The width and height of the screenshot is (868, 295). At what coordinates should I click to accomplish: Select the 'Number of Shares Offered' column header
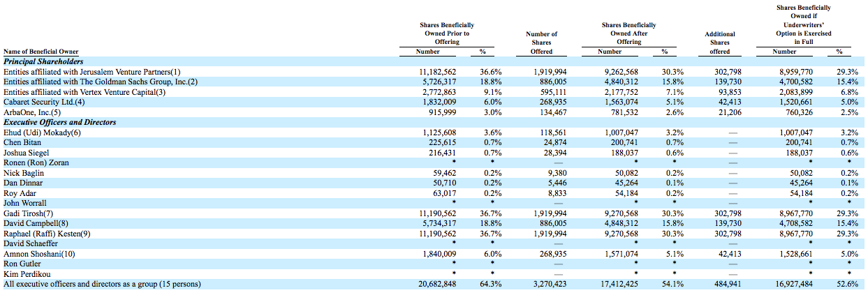pyautogui.click(x=541, y=43)
